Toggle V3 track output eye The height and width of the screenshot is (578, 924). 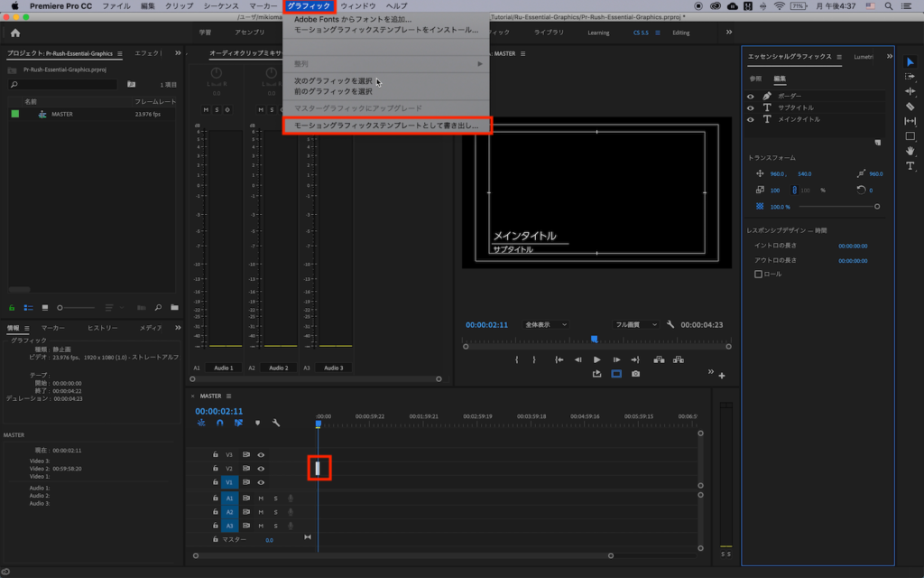tap(261, 455)
